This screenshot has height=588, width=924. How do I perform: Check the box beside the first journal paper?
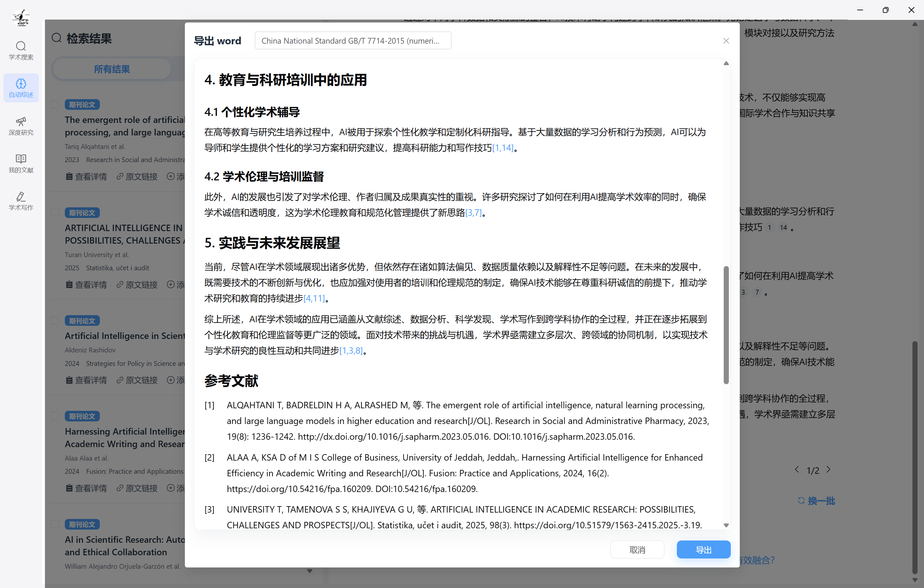(55, 104)
